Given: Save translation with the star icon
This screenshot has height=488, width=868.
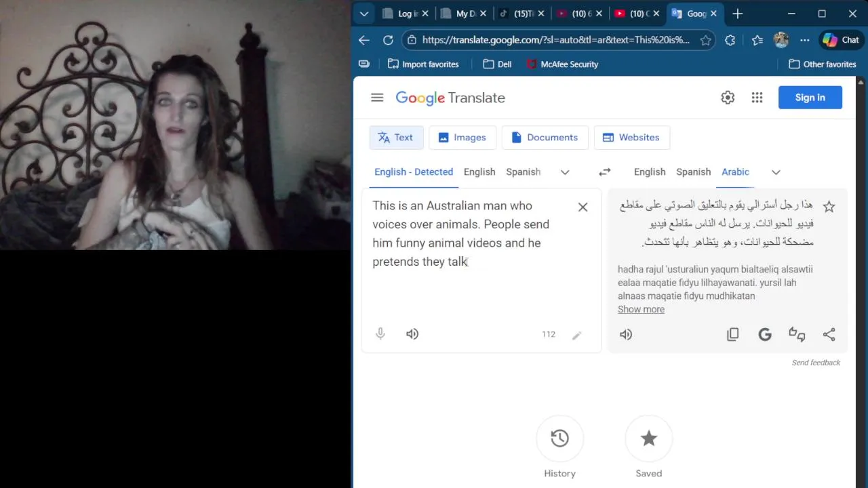Looking at the screenshot, I should click(x=829, y=207).
